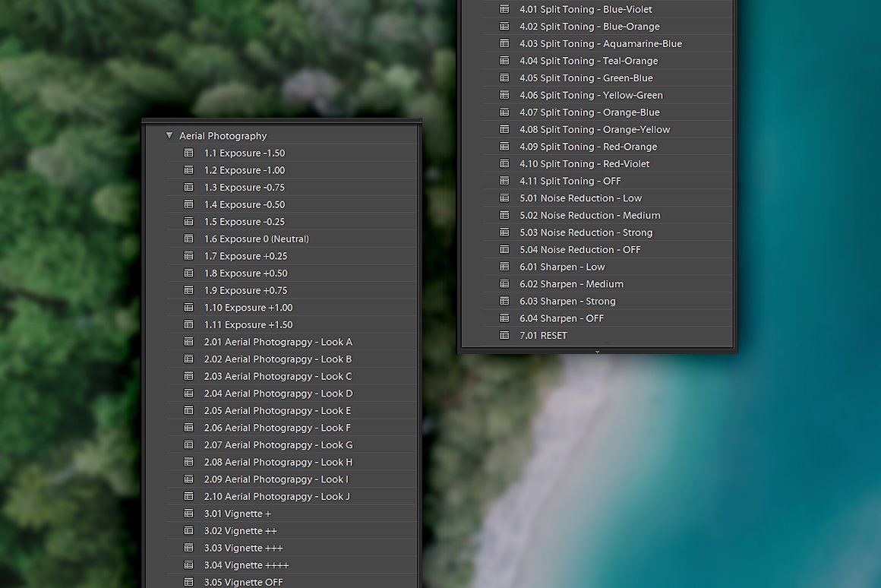Image resolution: width=881 pixels, height=588 pixels.
Task: Click preset icon beside 6.01 Sharpen Low
Action: pyautogui.click(x=504, y=267)
